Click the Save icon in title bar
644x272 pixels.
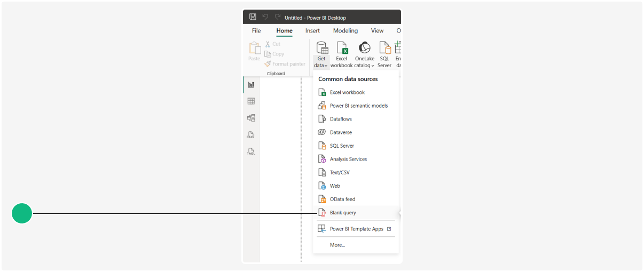(x=253, y=17)
